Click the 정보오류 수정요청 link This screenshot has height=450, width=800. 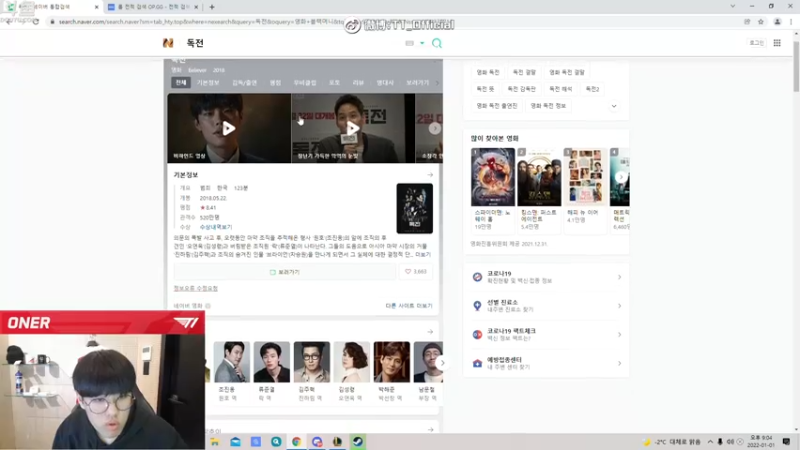tap(196, 288)
